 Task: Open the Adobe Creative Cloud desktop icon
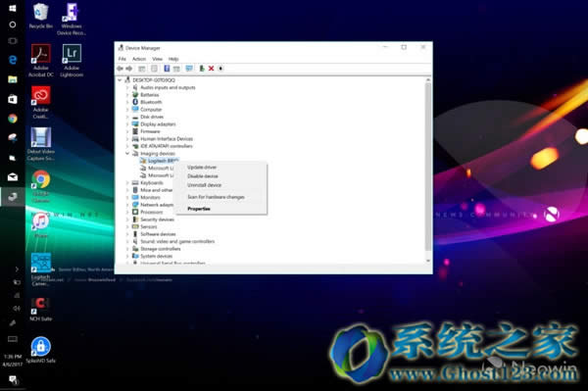pyautogui.click(x=41, y=102)
